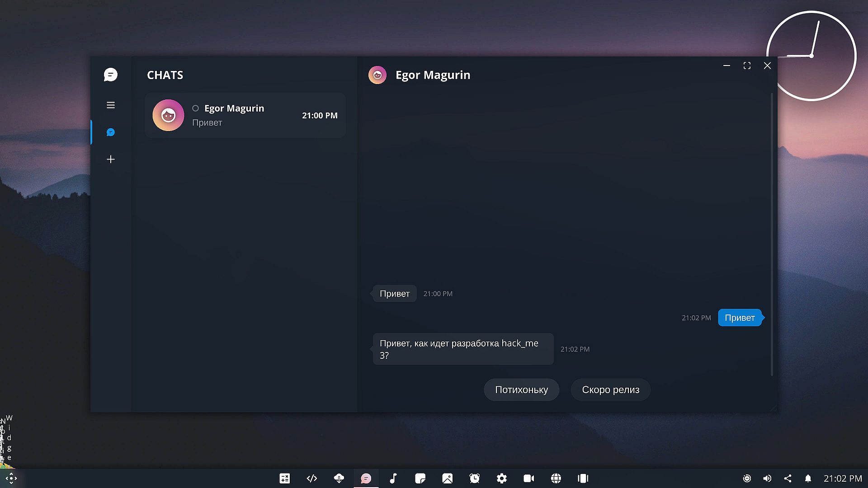Click Egor Magurin's avatar in chat header
This screenshot has height=488, width=868.
click(377, 75)
